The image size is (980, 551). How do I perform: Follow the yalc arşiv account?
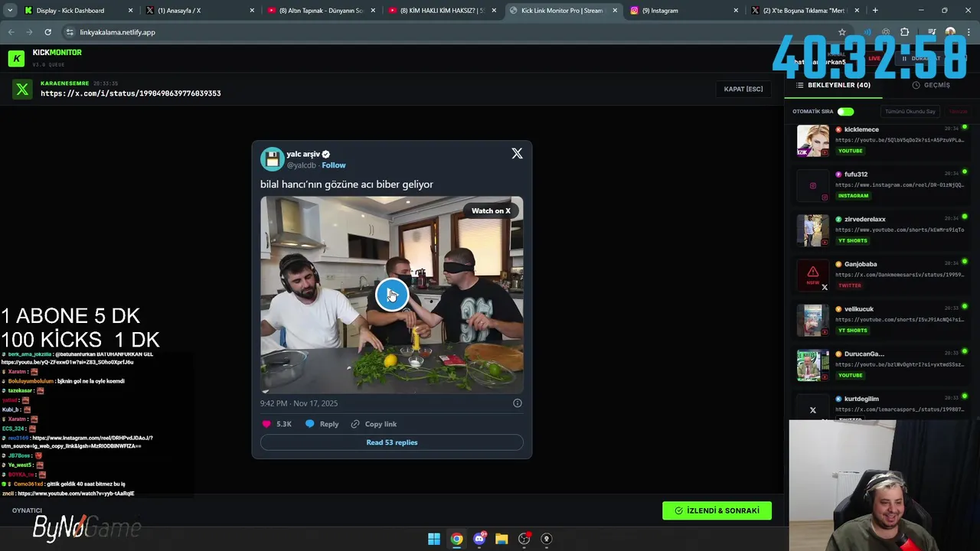tap(334, 165)
